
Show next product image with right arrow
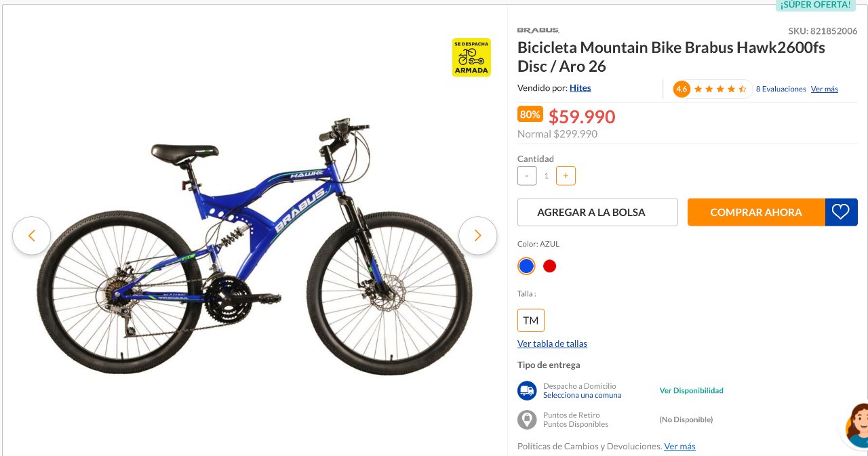coord(478,236)
